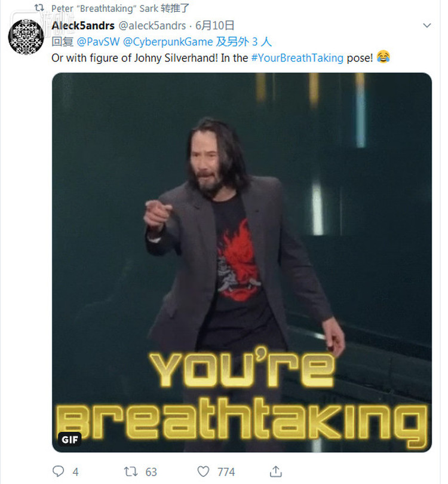Like the tweet with the heart icon
The height and width of the screenshot is (484, 448).
point(203,471)
